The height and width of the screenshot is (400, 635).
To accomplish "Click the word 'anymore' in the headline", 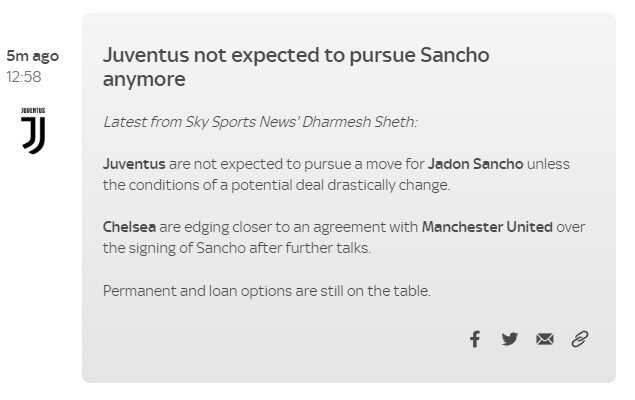I will tap(144, 79).
